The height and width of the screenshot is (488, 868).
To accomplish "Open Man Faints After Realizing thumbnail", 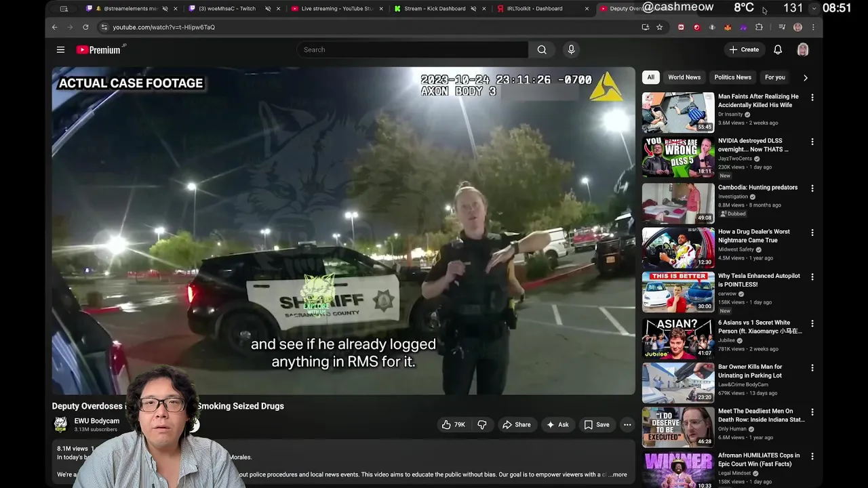I will click(x=678, y=112).
